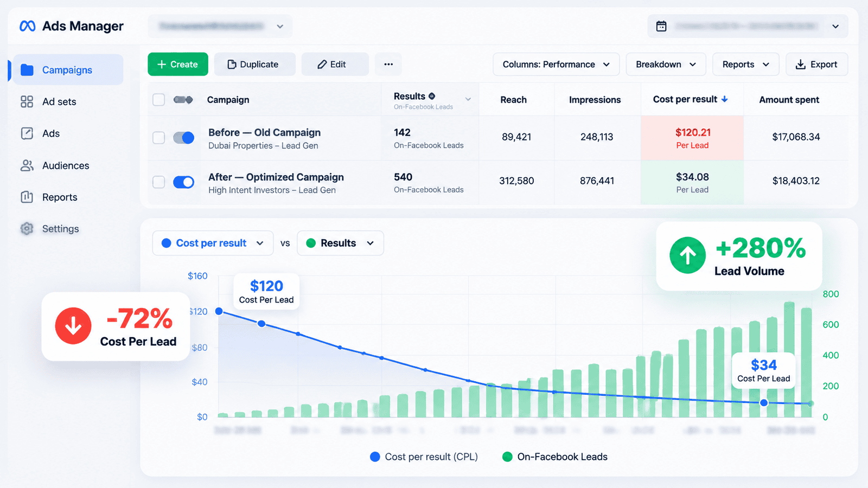This screenshot has width=868, height=488.
Task: Click the $34 data point on the chart
Action: pos(764,403)
